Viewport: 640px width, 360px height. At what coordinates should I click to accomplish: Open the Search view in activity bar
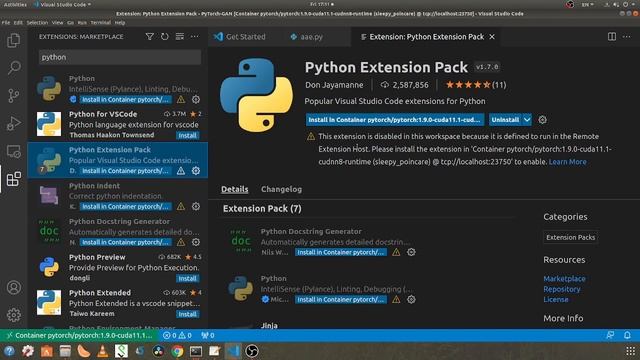pyautogui.click(x=13, y=67)
